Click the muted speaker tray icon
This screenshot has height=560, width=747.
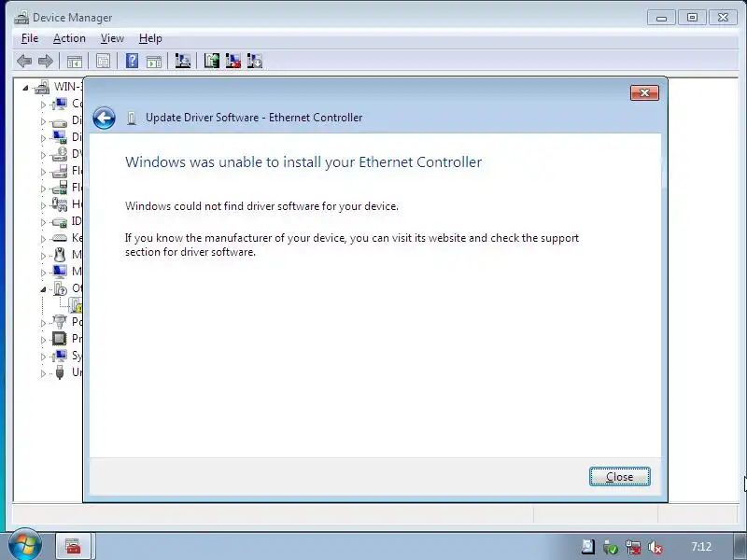tap(655, 547)
